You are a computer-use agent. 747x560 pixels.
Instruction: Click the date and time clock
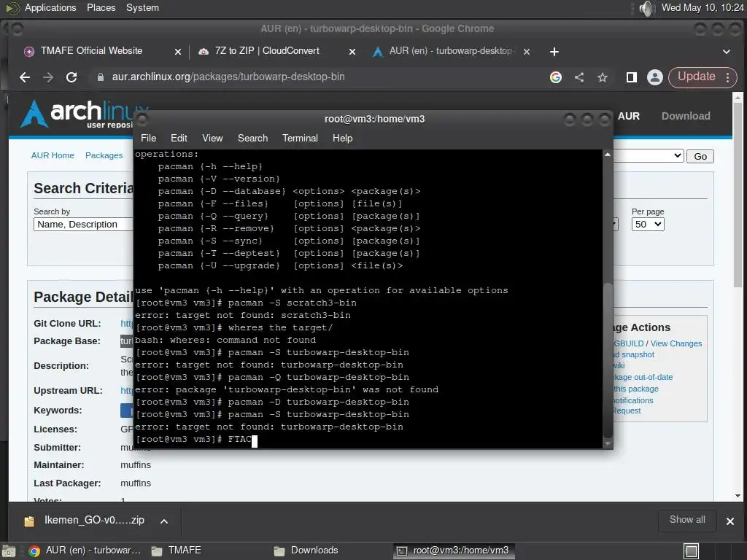click(x=703, y=7)
